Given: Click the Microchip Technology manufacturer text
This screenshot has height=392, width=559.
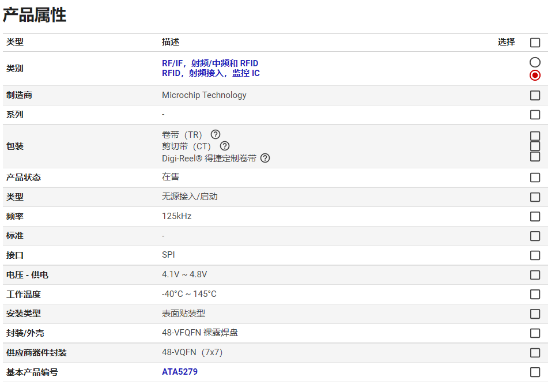Looking at the screenshot, I should tap(204, 95).
